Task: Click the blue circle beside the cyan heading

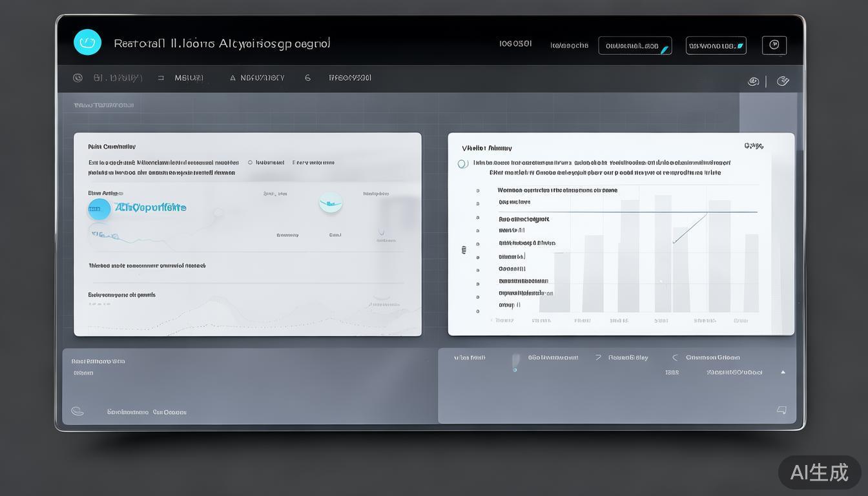Action: coord(99,209)
